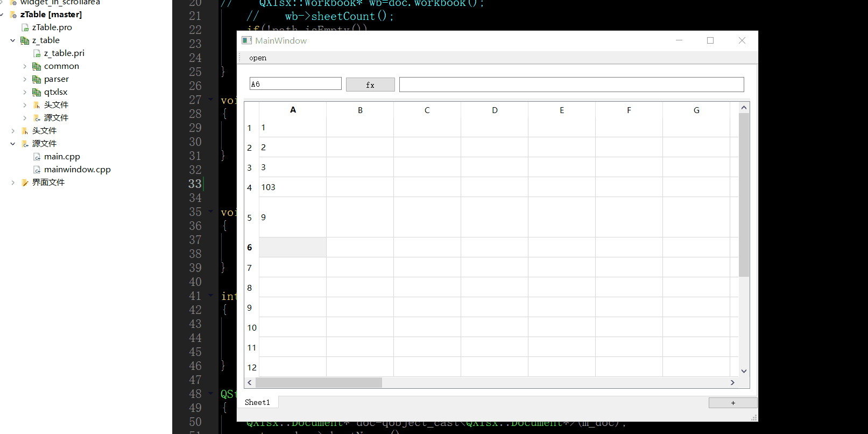
Task: Select column header G
Action: click(696, 110)
